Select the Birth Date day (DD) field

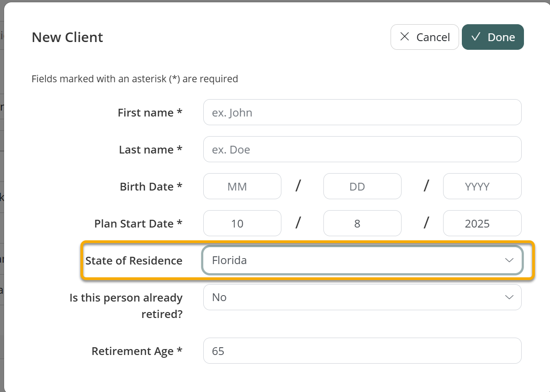pyautogui.click(x=362, y=186)
